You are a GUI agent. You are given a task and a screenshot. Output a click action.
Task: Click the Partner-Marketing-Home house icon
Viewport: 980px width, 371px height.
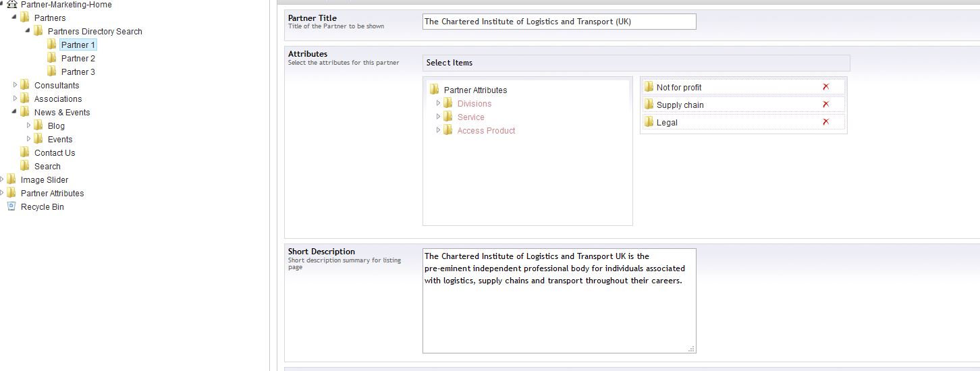(11, 4)
